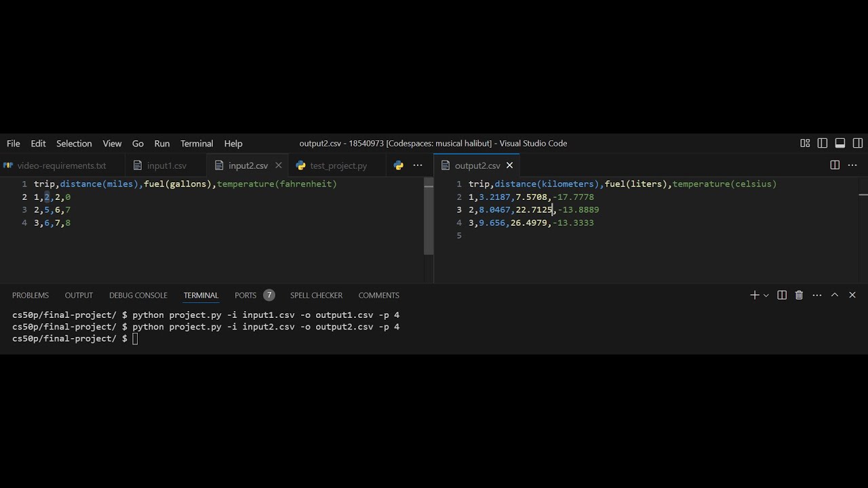Open the Help menu
This screenshot has width=868, height=488.
[233, 143]
